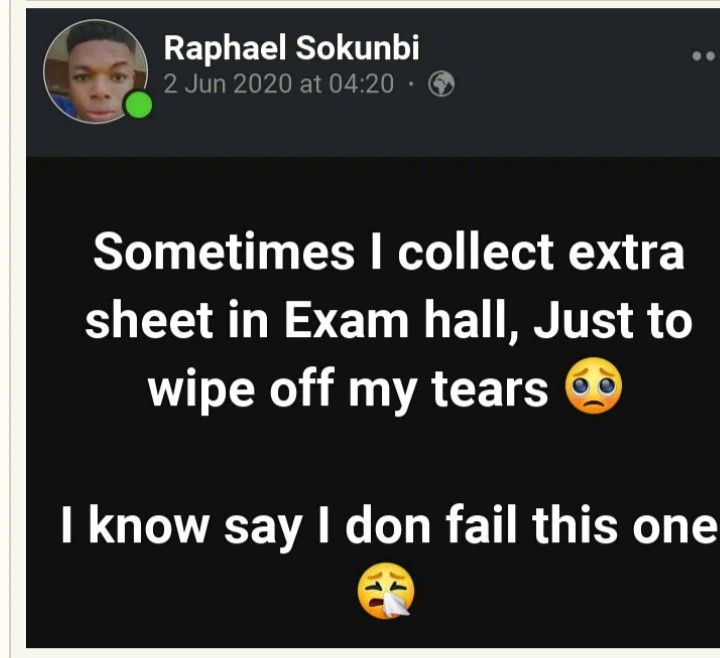
Task: Click the dark post header bar
Action: (373, 83)
